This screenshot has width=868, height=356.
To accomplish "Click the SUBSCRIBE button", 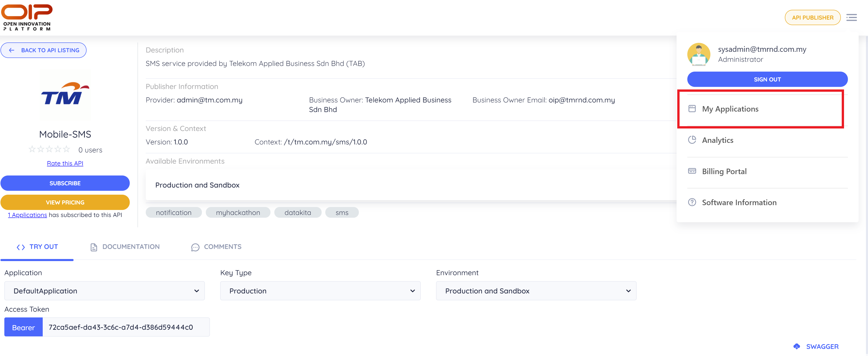I will (x=65, y=183).
